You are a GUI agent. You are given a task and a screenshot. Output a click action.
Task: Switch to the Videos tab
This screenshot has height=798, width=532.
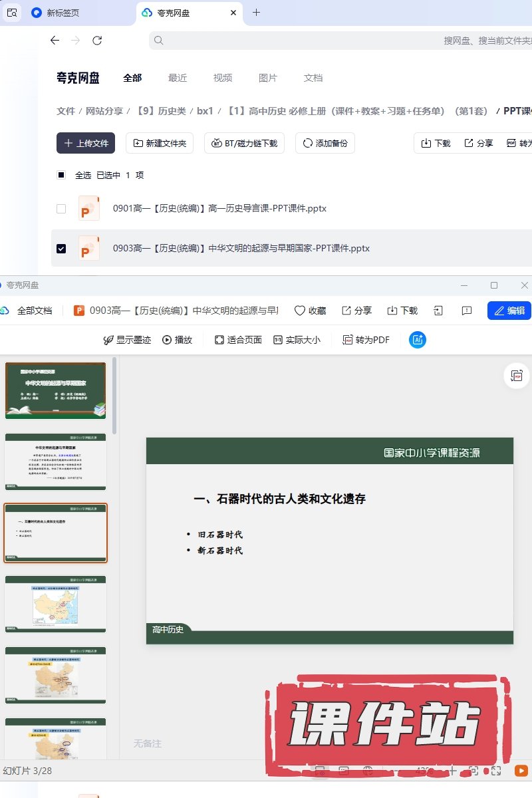pos(223,78)
